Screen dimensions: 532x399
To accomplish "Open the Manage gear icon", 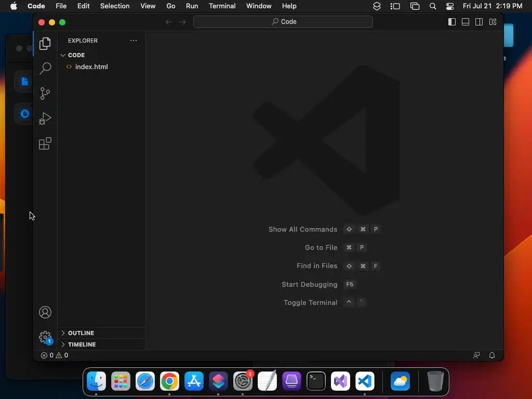I will (x=45, y=337).
